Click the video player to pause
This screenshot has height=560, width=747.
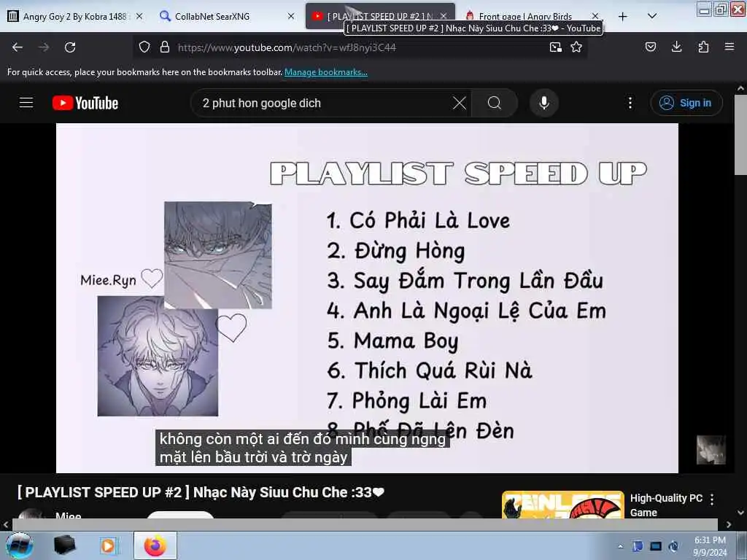click(368, 298)
